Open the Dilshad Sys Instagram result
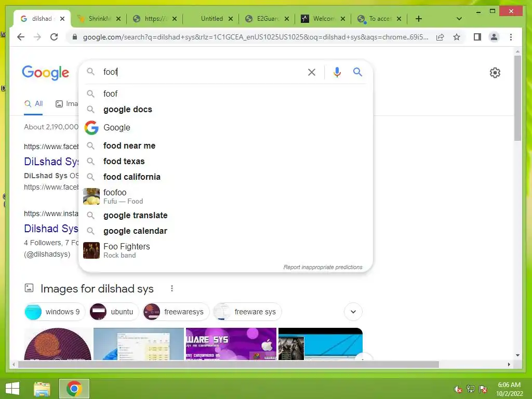Viewport: 532px width, 399px height. 51,229
